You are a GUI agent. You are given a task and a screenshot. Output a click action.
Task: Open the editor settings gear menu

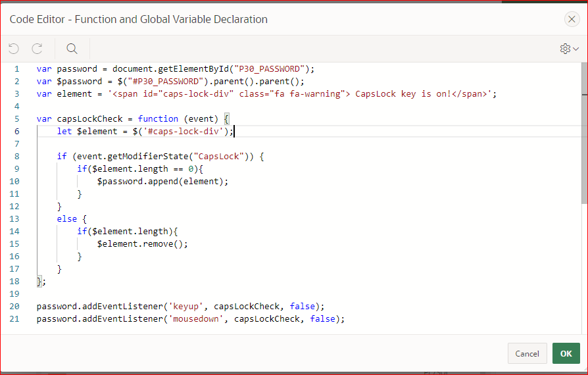[x=569, y=49]
